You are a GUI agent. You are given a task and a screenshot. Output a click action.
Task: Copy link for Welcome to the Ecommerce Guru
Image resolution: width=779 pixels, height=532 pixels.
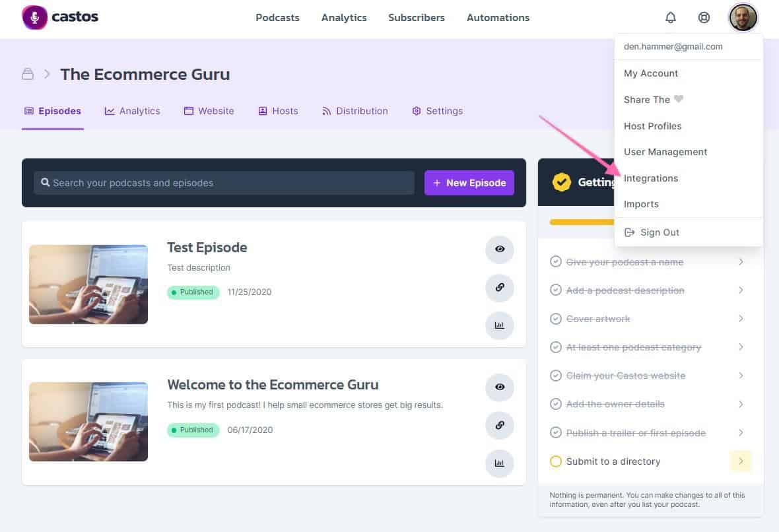(499, 425)
